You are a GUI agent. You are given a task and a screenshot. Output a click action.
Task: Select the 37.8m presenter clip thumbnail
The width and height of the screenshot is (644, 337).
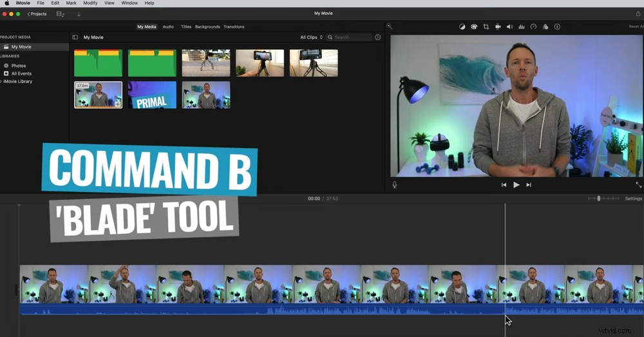tap(98, 95)
